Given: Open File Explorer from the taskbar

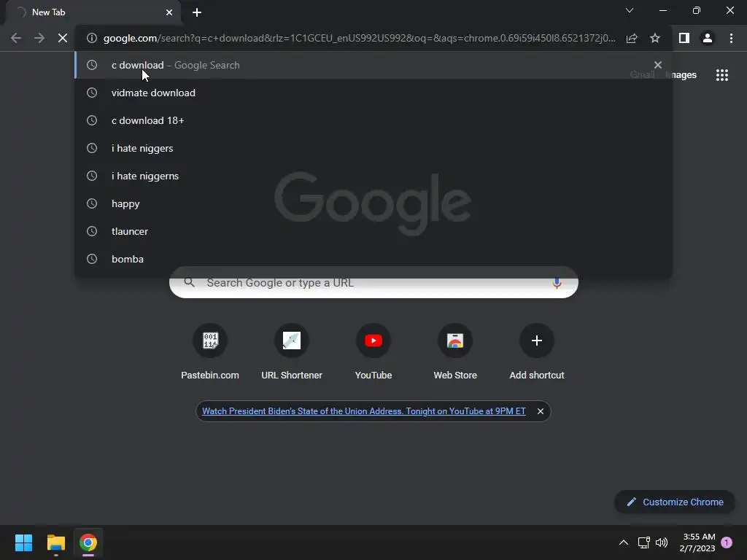Looking at the screenshot, I should pyautogui.click(x=55, y=542).
